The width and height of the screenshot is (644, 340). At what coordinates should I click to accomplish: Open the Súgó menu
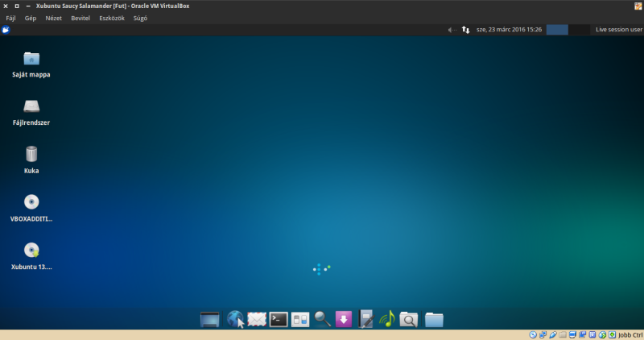tap(140, 18)
